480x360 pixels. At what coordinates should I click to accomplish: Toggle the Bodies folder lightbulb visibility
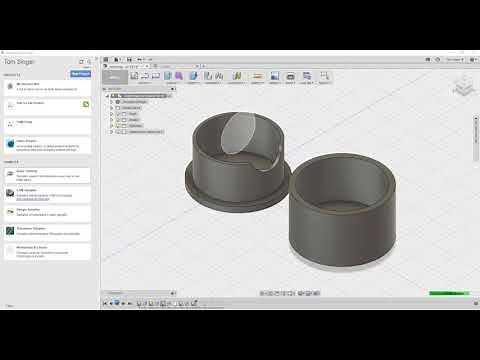[x=118, y=120]
